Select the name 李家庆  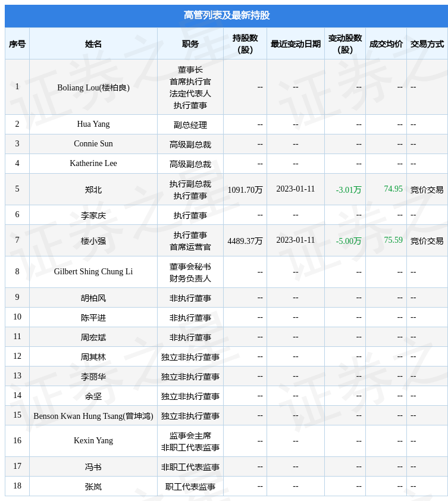click(93, 215)
